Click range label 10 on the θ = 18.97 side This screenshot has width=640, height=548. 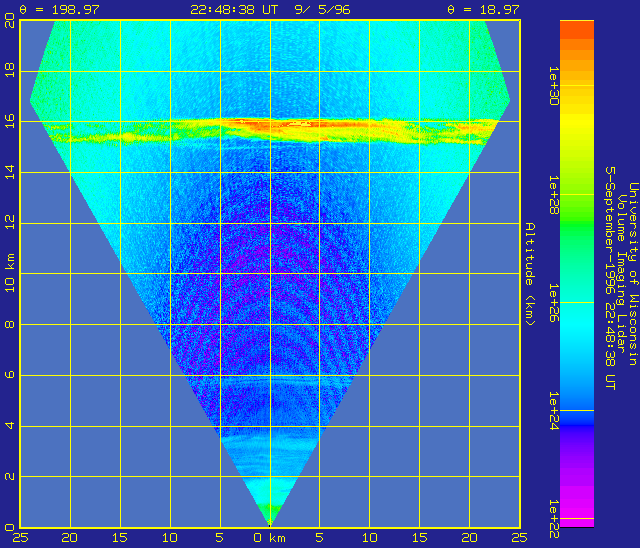(370, 538)
